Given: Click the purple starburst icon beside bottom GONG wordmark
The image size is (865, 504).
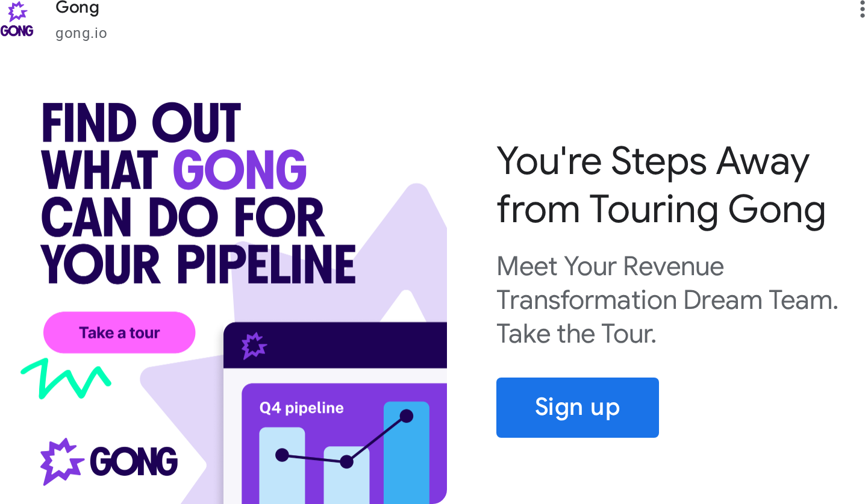Looking at the screenshot, I should coord(61,461).
